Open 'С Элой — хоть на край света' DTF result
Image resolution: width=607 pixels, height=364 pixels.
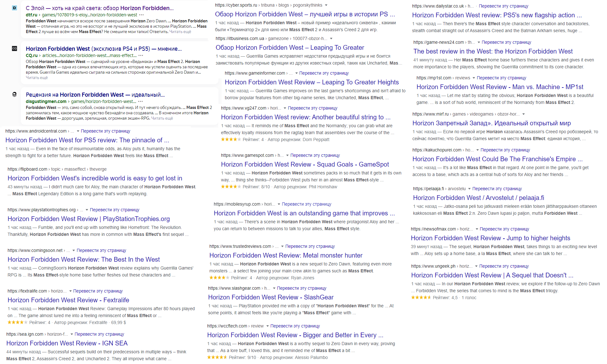click(x=99, y=8)
